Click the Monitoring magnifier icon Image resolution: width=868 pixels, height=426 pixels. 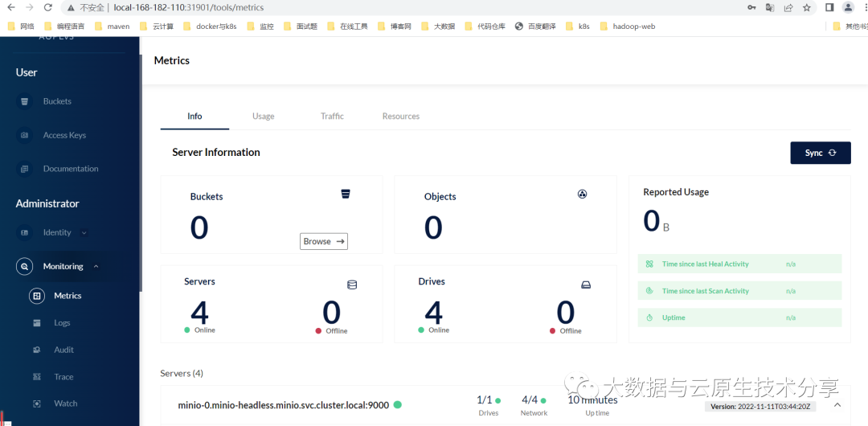click(24, 267)
